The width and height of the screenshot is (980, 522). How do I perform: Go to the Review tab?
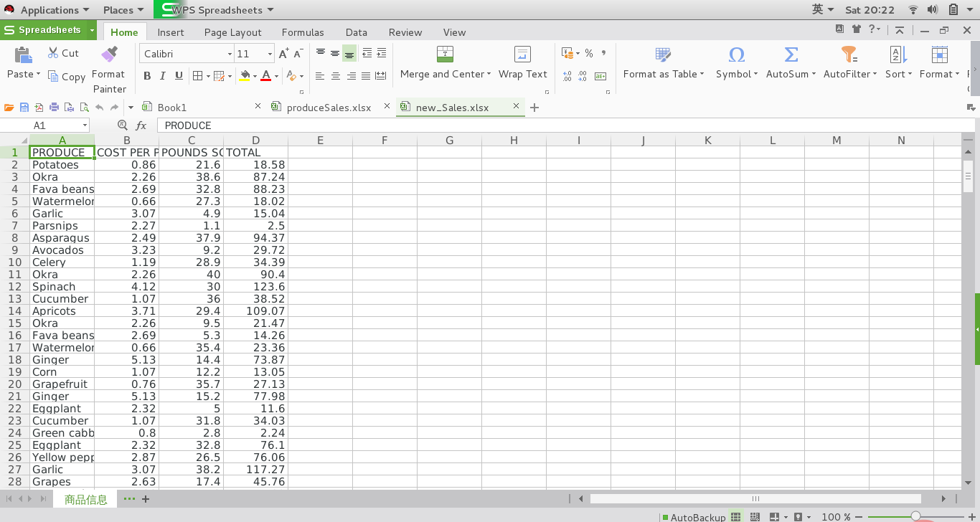[405, 32]
